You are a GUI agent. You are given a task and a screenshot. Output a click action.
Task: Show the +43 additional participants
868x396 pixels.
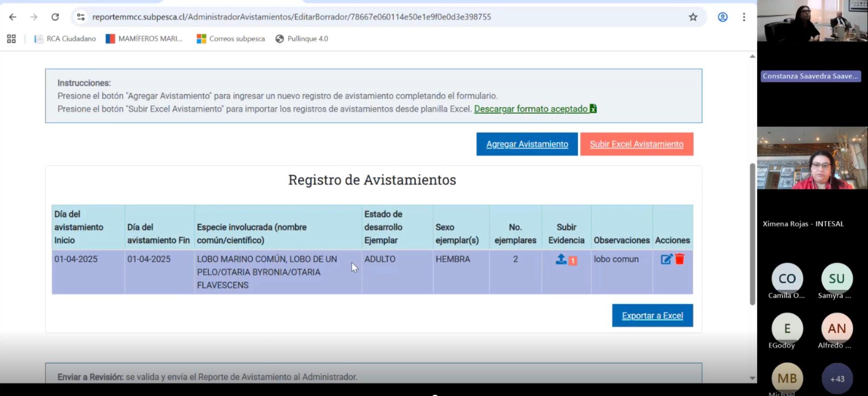click(837, 379)
